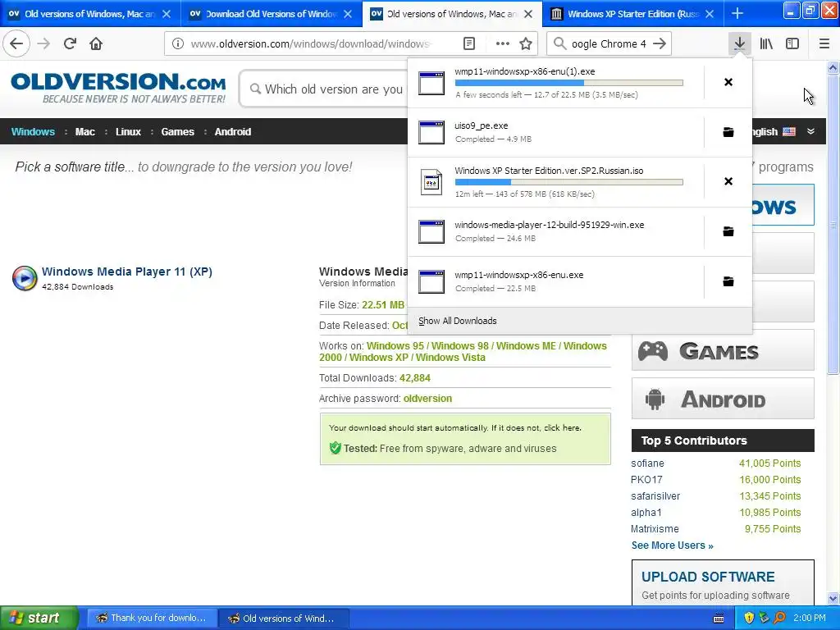The image size is (840, 630).
Task: Open Windows Media Player 11 (XP) link
Action: click(x=127, y=272)
